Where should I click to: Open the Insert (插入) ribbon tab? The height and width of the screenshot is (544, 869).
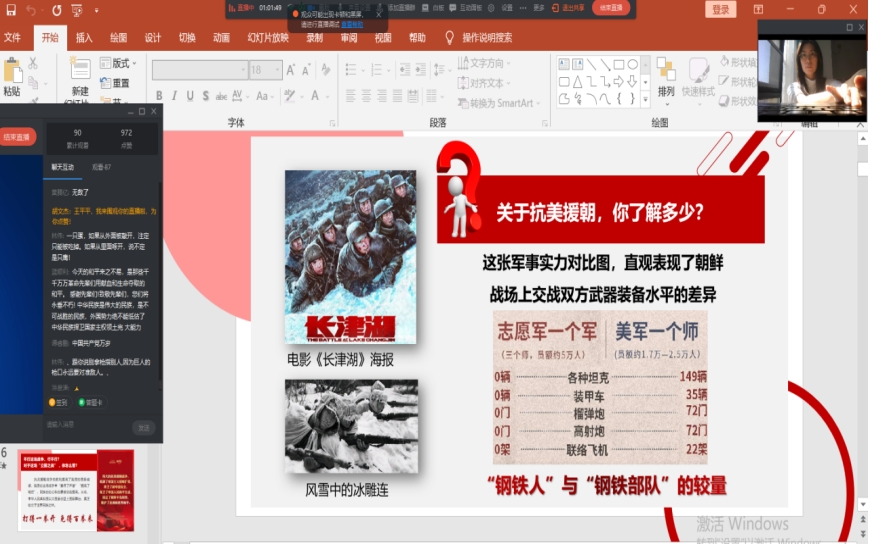click(x=84, y=38)
